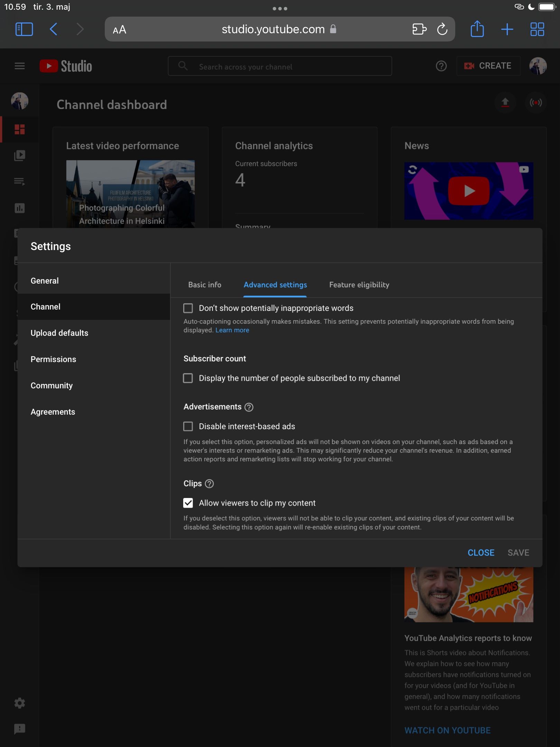
Task: Save the Settings changes
Action: [518, 553]
